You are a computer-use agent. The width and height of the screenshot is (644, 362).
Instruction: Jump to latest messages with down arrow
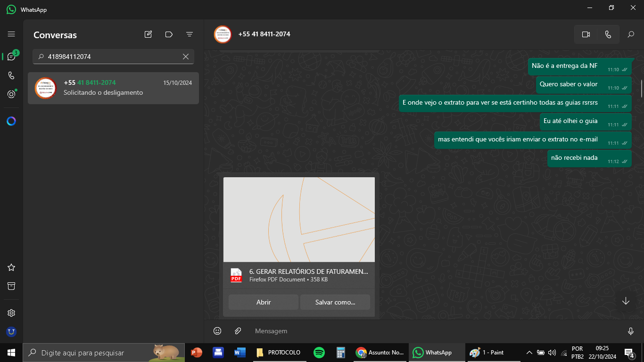pyautogui.click(x=626, y=301)
